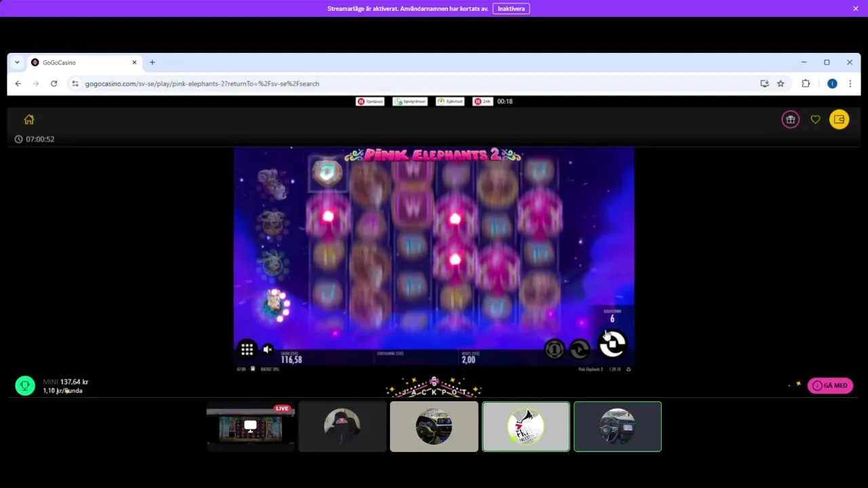The height and width of the screenshot is (488, 868).
Task: Install app icon in address bar
Action: [x=764, y=83]
